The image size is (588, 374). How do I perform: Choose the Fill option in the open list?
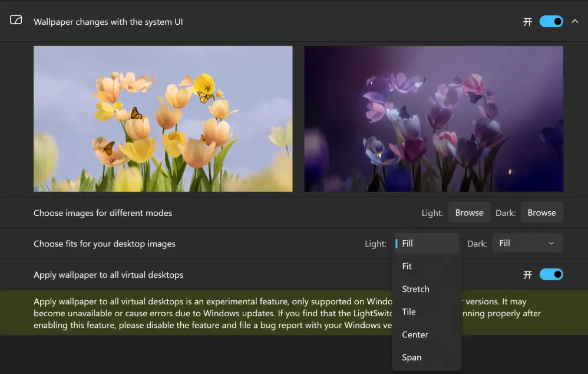coord(427,244)
